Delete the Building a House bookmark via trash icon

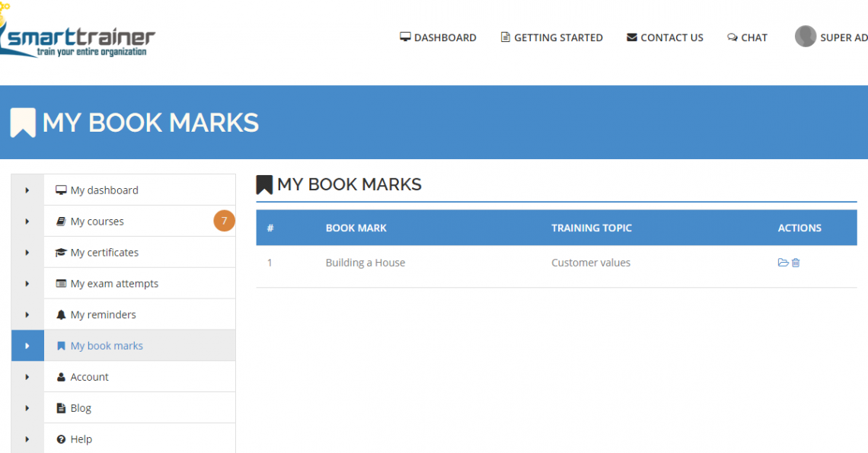coord(796,263)
